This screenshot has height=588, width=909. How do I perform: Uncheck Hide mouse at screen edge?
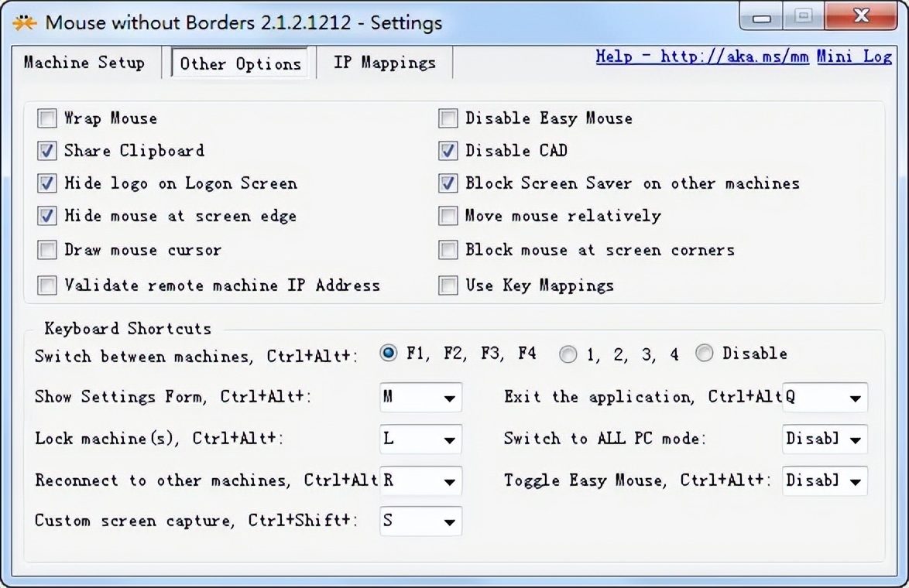[47, 216]
